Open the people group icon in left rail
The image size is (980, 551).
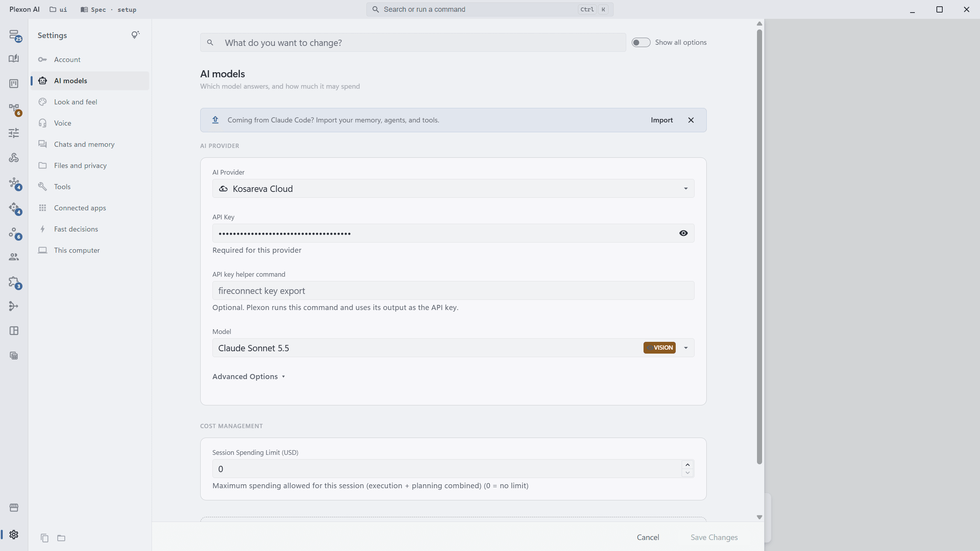tap(14, 257)
